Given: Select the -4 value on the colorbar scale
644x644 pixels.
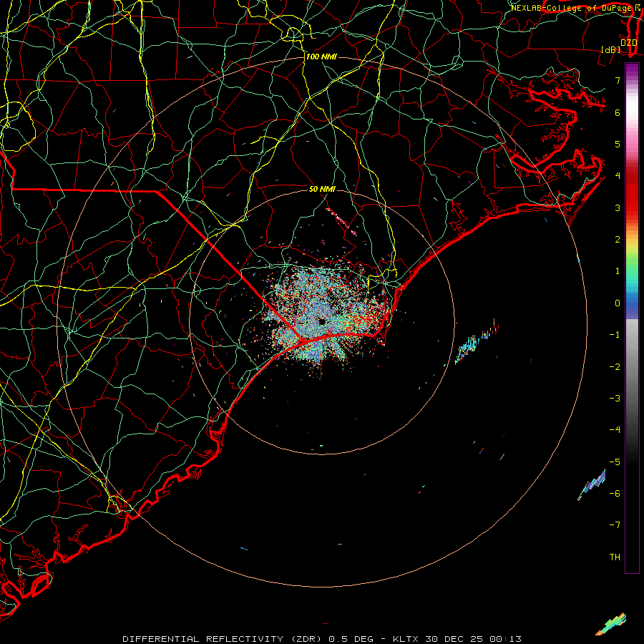Looking at the screenshot, I should pyautogui.click(x=615, y=430).
